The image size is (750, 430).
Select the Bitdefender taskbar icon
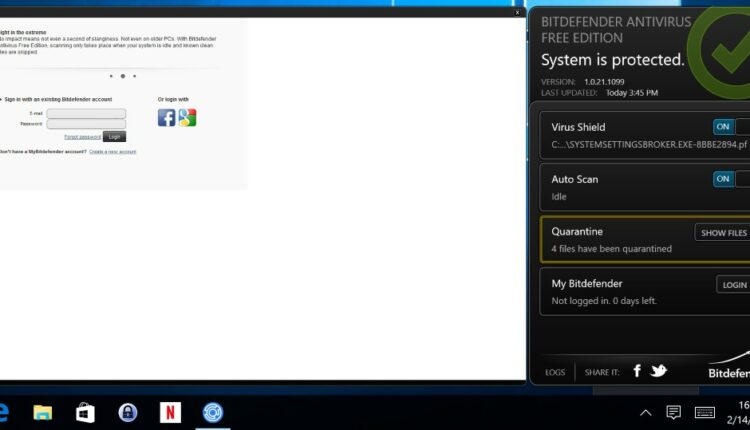(x=213, y=412)
